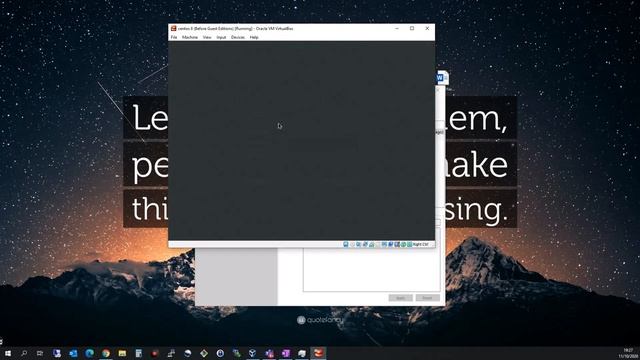Click the optical drive status icon
This screenshot has width=640, height=360.
coord(352,244)
